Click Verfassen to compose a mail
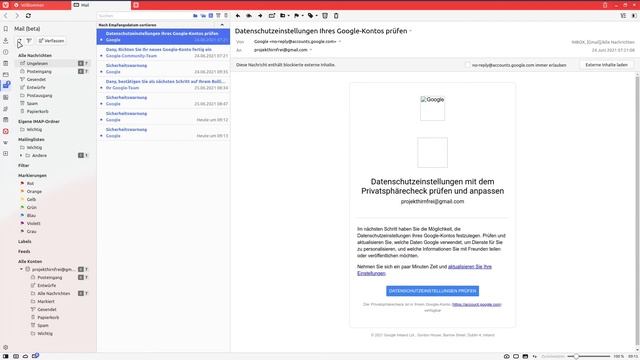Viewport: 640px width, 360px height. [x=51, y=41]
